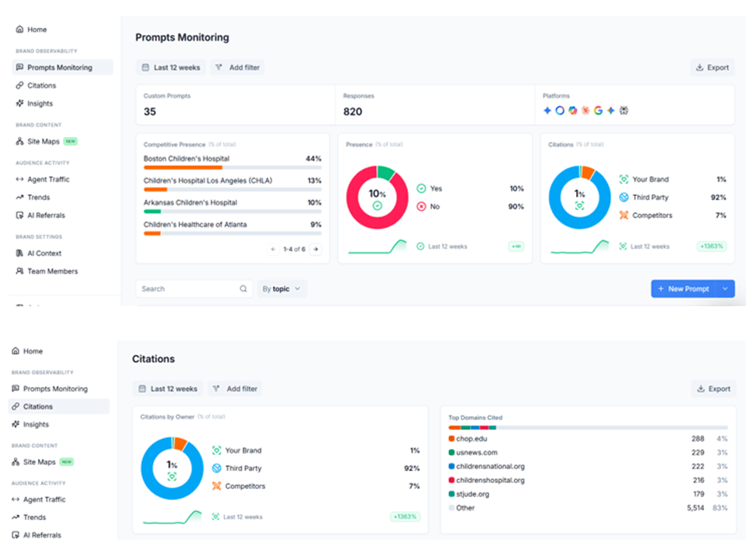Click Boston Children's Hospital progress bar
Screen dimensions: 756x548
pyautogui.click(x=233, y=167)
